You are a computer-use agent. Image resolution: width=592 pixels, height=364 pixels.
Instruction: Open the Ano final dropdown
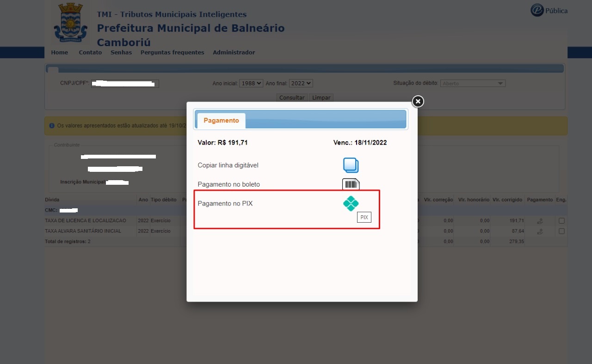301,83
